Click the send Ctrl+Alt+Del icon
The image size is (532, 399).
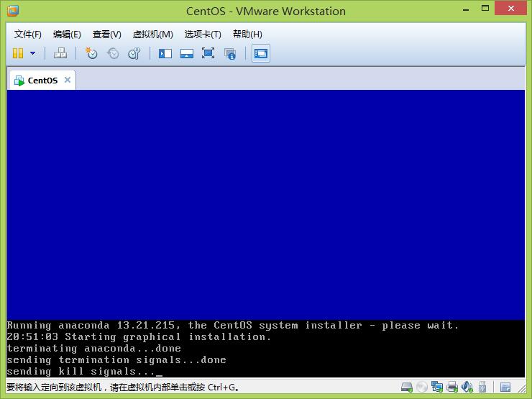[x=60, y=53]
